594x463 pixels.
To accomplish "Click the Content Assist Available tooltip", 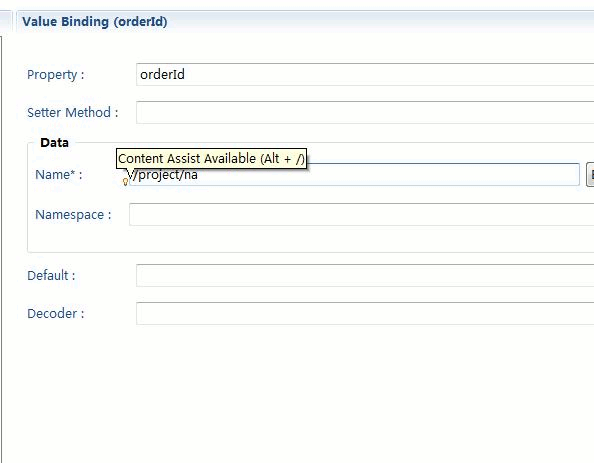I will (211, 158).
